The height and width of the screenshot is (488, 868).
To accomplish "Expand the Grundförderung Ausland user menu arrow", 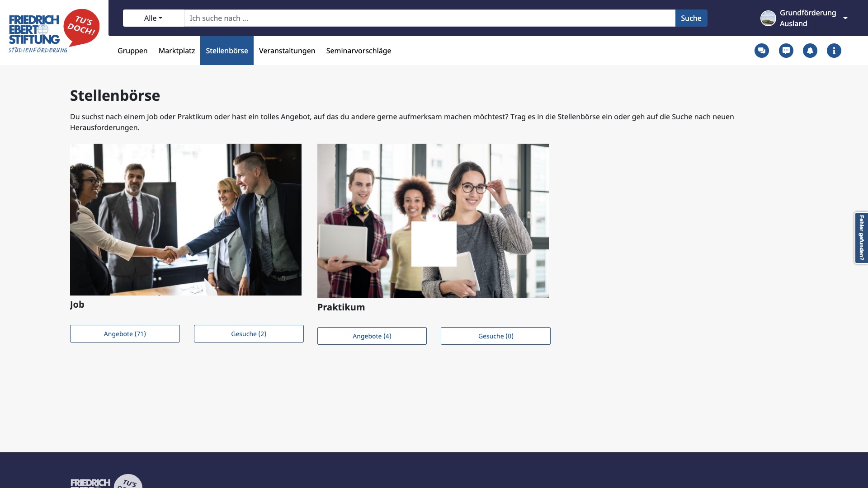I will click(845, 18).
